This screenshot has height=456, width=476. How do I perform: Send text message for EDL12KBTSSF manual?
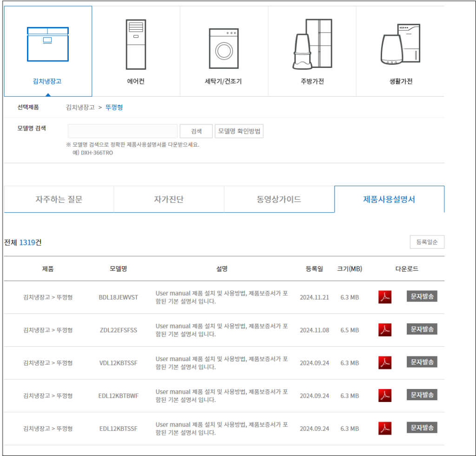click(422, 428)
